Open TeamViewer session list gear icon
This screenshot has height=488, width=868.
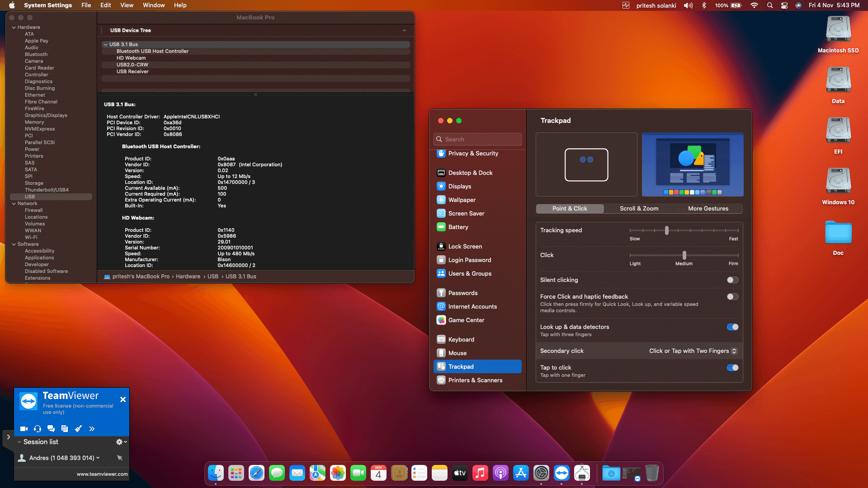click(119, 441)
